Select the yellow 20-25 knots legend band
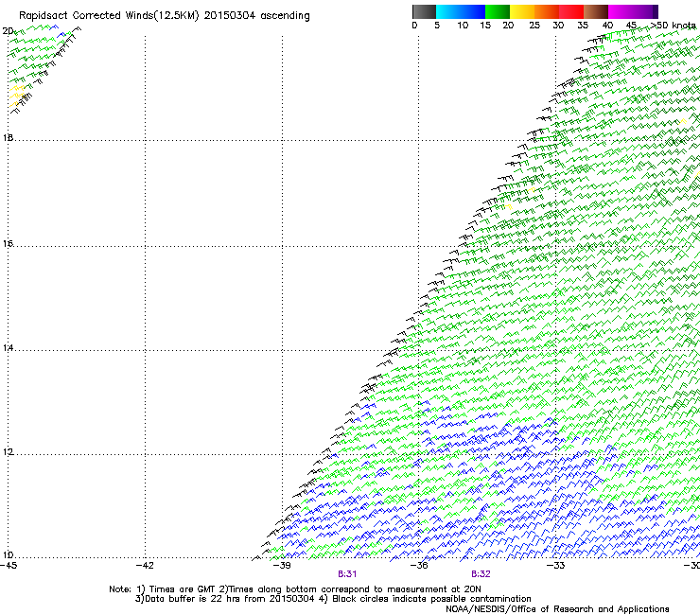Screen dimensions: 700x615 [x=522, y=11]
